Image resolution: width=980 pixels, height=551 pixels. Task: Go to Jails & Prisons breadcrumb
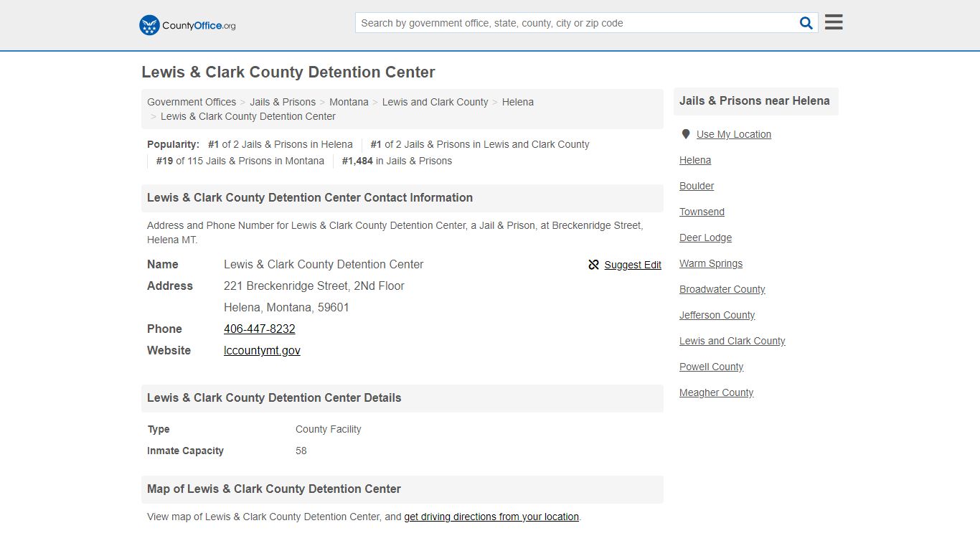tap(283, 102)
